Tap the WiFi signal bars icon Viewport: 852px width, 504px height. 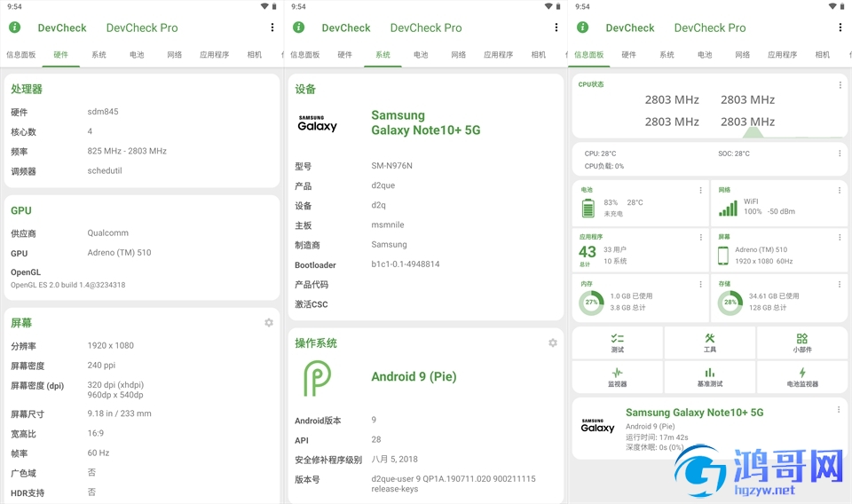(x=728, y=208)
